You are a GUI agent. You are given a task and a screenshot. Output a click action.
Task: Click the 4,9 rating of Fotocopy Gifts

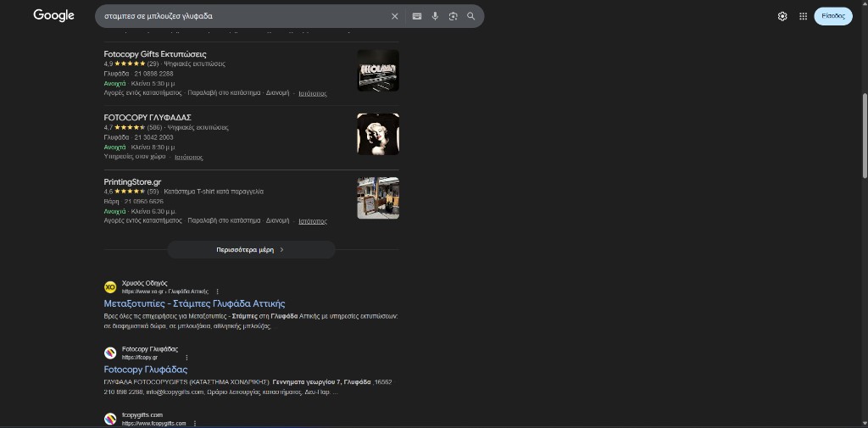tap(108, 64)
